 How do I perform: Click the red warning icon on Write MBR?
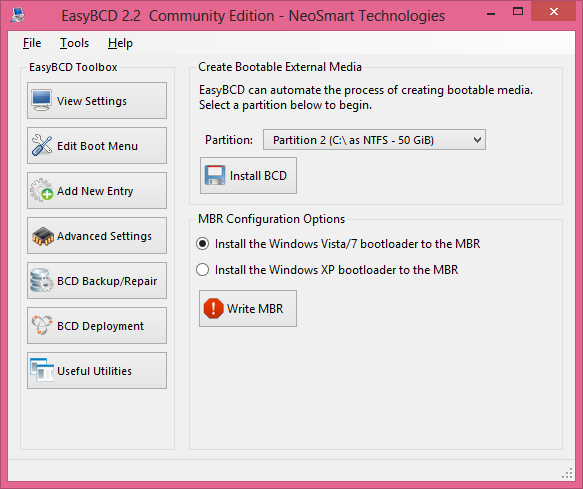pyautogui.click(x=213, y=308)
